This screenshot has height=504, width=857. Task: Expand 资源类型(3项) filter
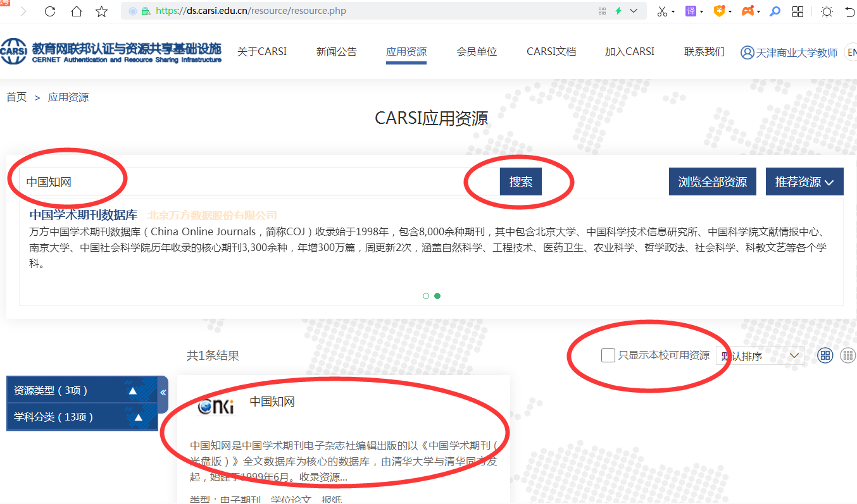(82, 390)
